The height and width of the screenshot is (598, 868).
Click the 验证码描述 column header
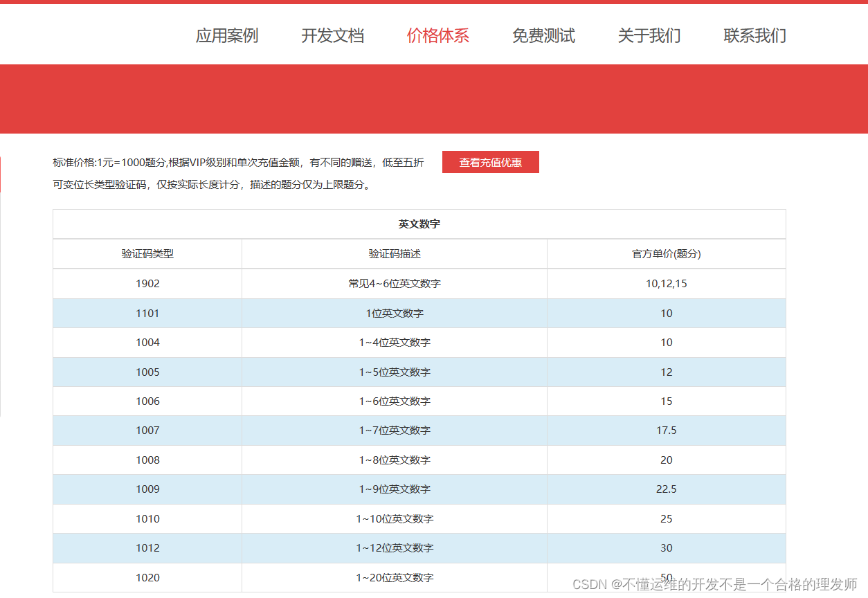[395, 254]
